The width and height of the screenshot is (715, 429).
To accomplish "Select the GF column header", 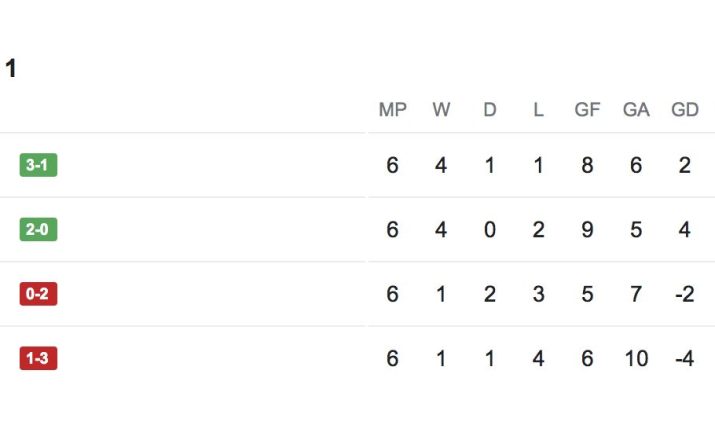I will (x=587, y=110).
